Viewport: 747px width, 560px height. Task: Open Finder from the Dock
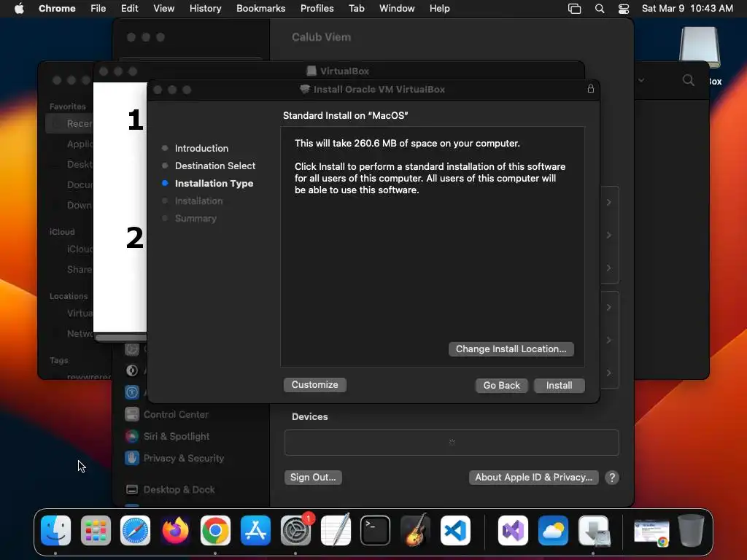(x=55, y=531)
